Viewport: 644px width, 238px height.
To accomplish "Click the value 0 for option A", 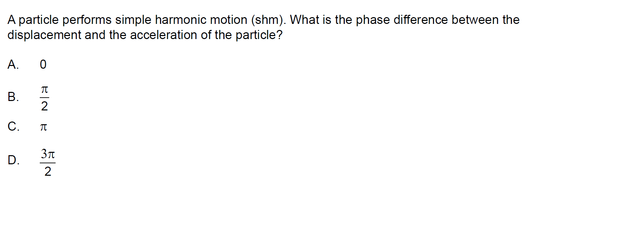I will [43, 64].
